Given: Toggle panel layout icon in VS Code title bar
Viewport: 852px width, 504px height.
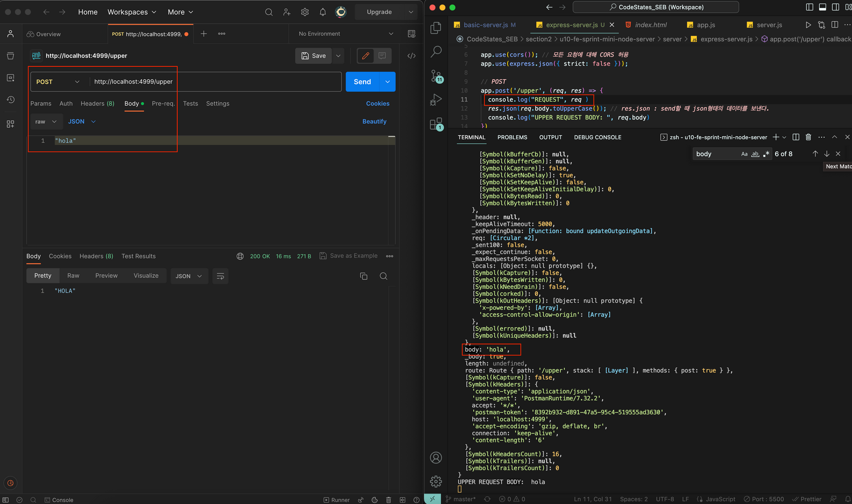Looking at the screenshot, I should (822, 7).
